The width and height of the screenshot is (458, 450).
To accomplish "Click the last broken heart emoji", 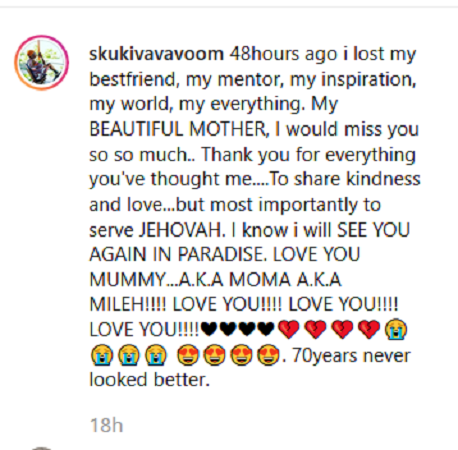I will (369, 329).
